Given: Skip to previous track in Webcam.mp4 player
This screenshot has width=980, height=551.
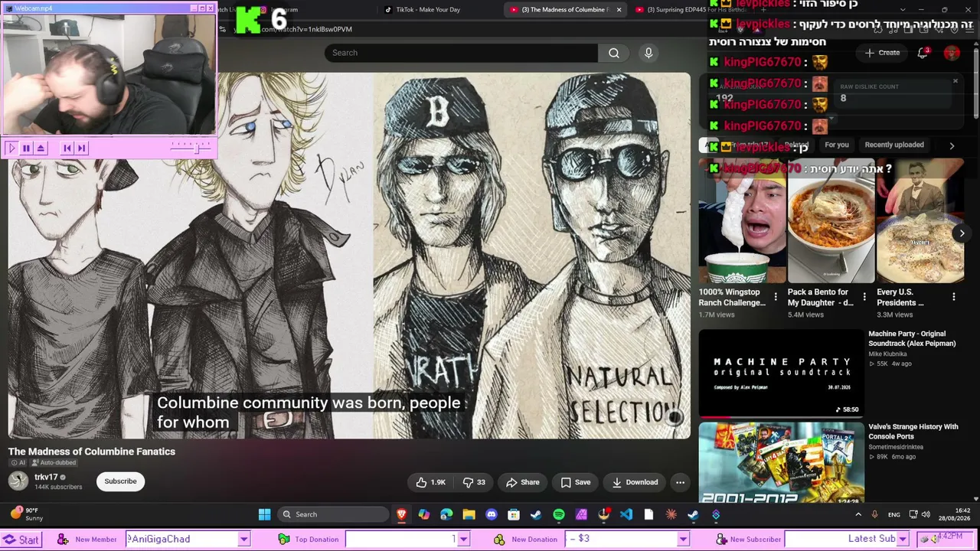Looking at the screenshot, I should (67, 148).
